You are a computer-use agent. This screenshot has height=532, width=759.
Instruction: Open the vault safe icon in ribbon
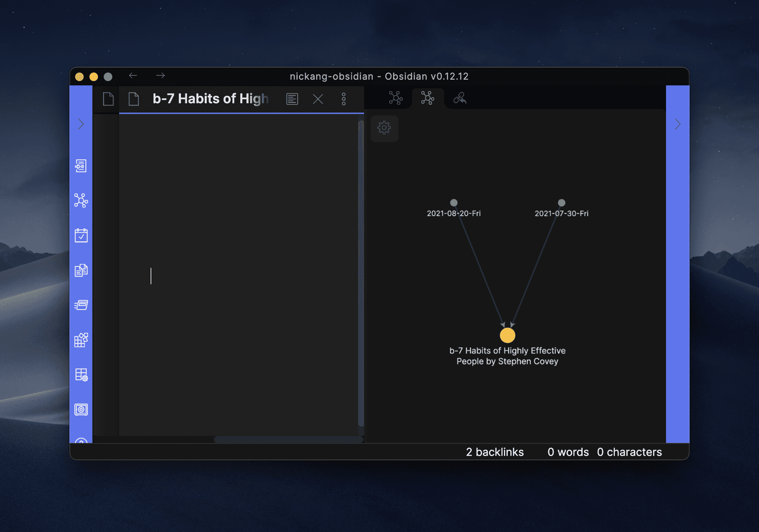pos(81,409)
